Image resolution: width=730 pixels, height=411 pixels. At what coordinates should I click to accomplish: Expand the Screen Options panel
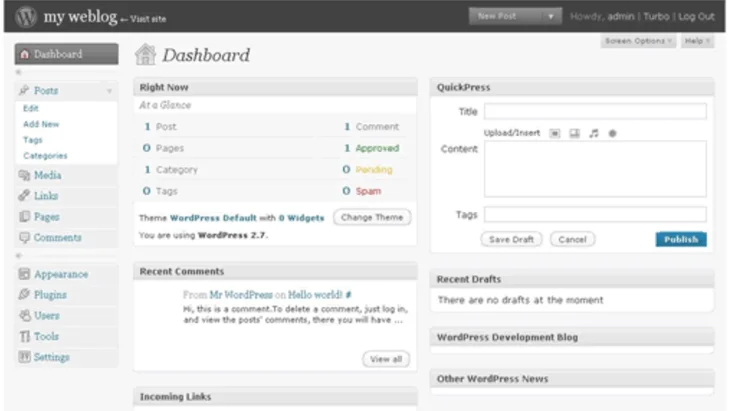(x=638, y=41)
